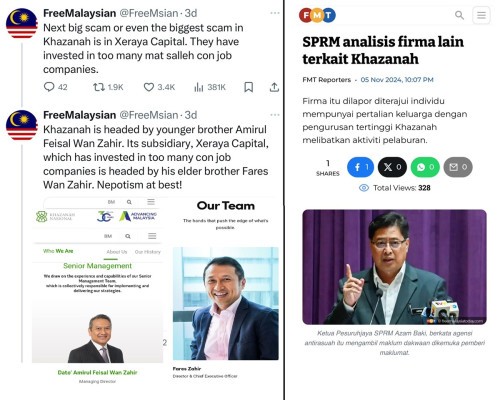Open the FMT Reporters author link
The width and height of the screenshot is (500, 400).
point(326,80)
